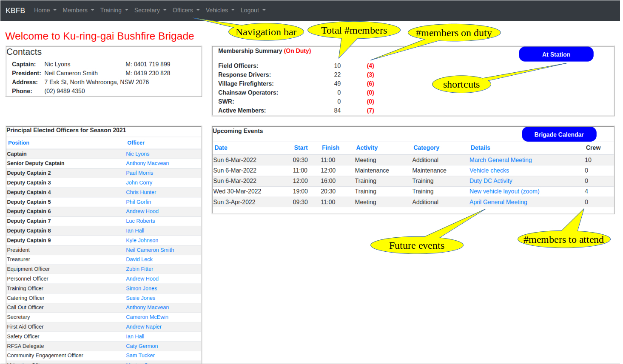Open Andrew Hood Personnel Officer link
The height and width of the screenshot is (364, 623).
142,279
